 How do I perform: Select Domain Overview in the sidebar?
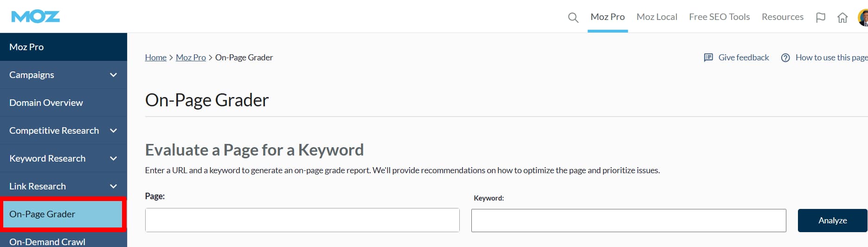[x=46, y=103]
